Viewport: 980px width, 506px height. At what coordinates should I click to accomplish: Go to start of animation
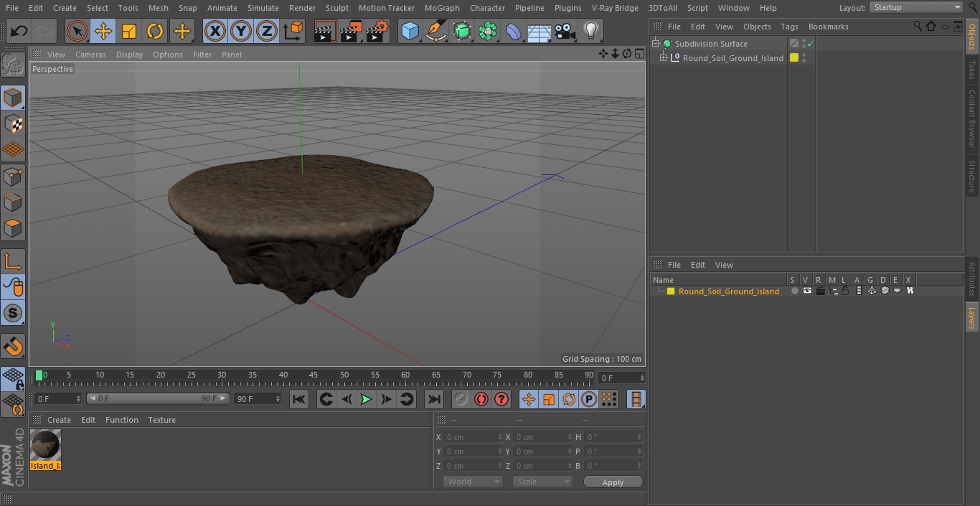[299, 399]
